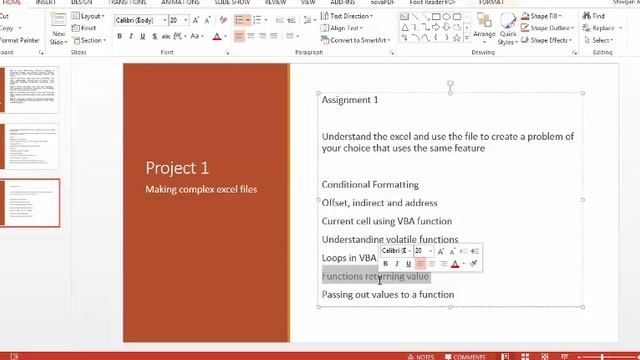The height and width of the screenshot is (360, 640).
Task: Select the first slide thumbnail
Action: coord(31,90)
